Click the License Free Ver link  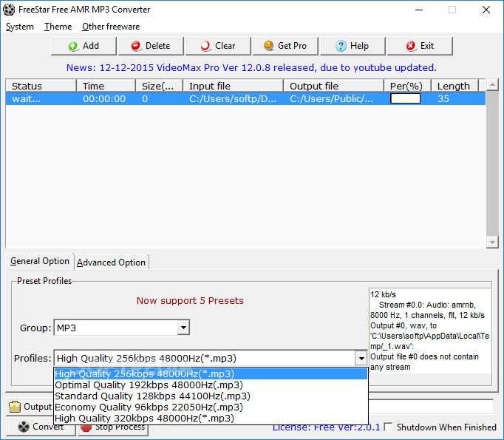click(326, 427)
